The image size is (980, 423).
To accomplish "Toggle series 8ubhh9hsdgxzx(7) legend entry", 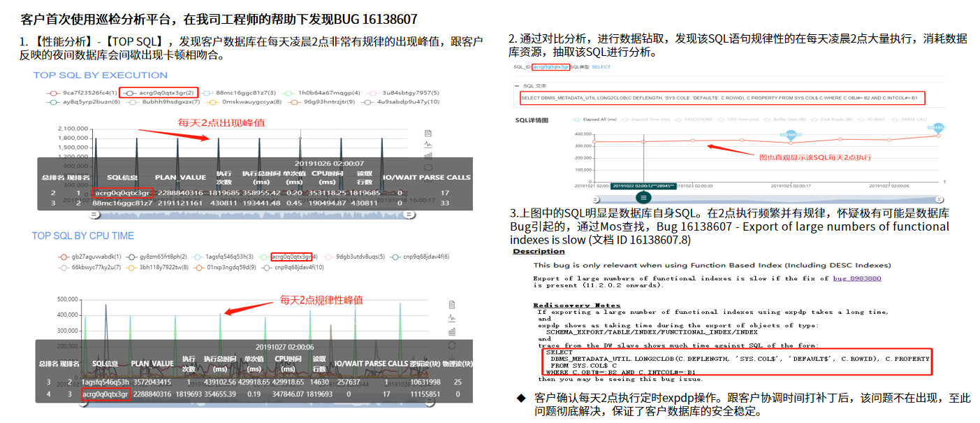I will [163, 102].
